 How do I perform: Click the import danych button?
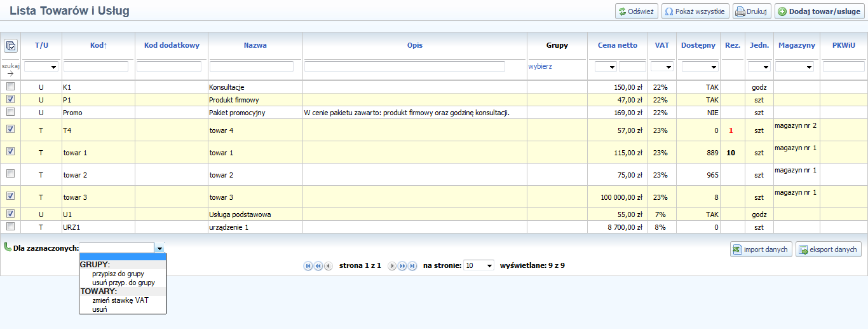(x=761, y=250)
